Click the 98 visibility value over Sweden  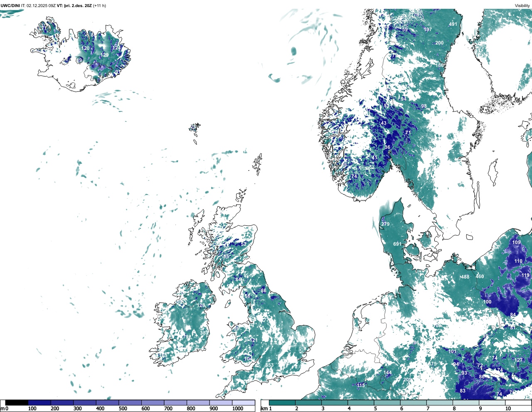[424, 106]
